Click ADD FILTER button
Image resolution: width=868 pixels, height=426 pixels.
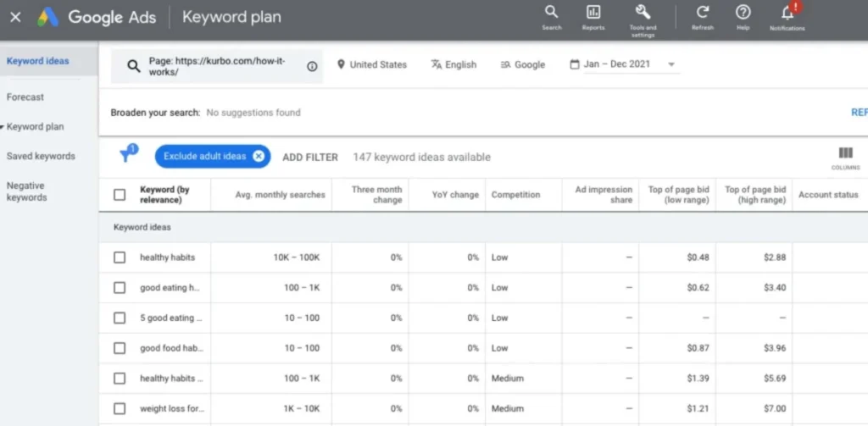pyautogui.click(x=310, y=157)
